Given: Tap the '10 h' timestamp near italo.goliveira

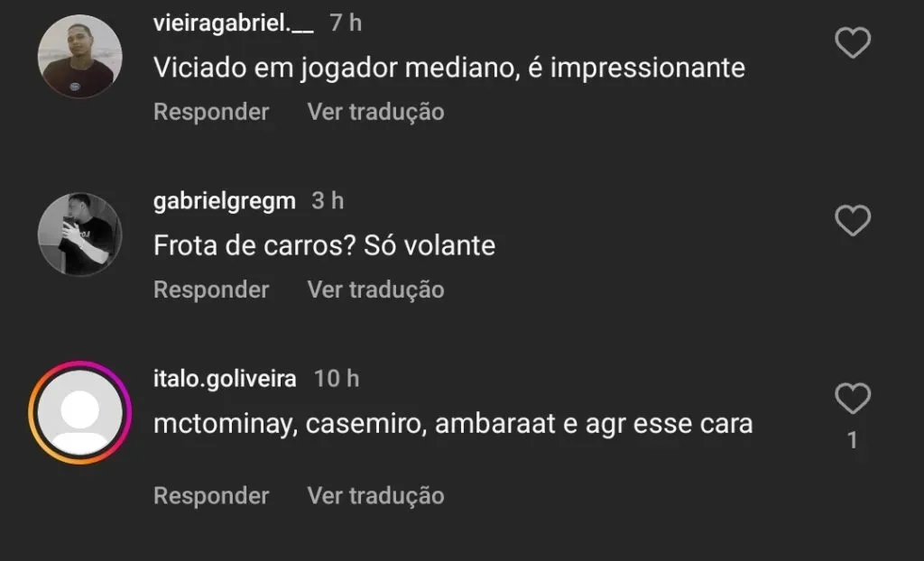Looking at the screenshot, I should point(336,379).
